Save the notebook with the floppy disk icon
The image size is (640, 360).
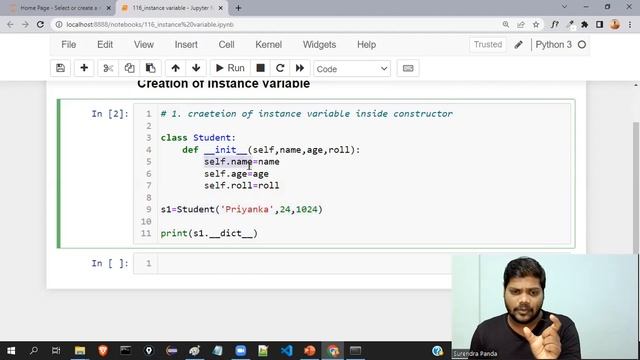[x=60, y=68]
